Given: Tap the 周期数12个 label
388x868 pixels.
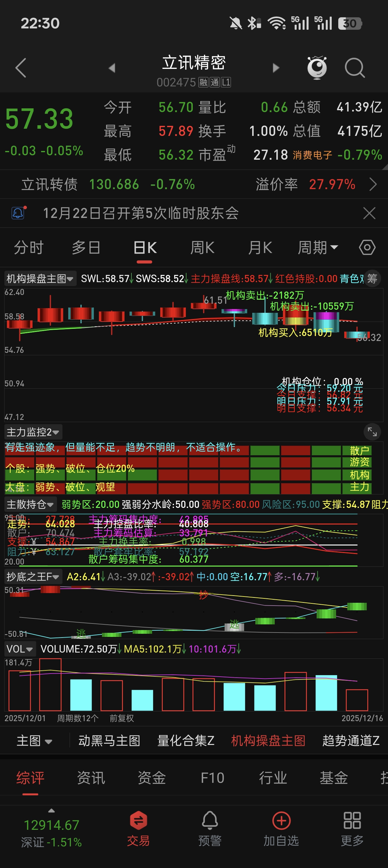Looking at the screenshot, I should click(78, 718).
